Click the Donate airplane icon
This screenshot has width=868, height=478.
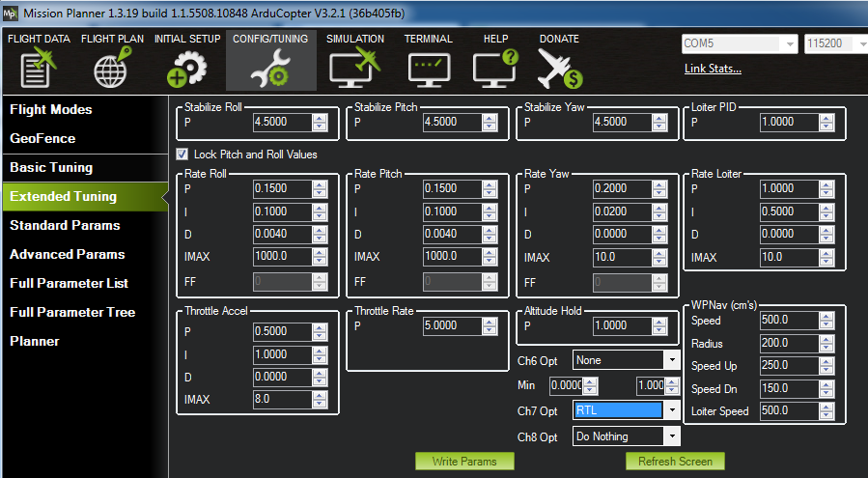click(560, 70)
